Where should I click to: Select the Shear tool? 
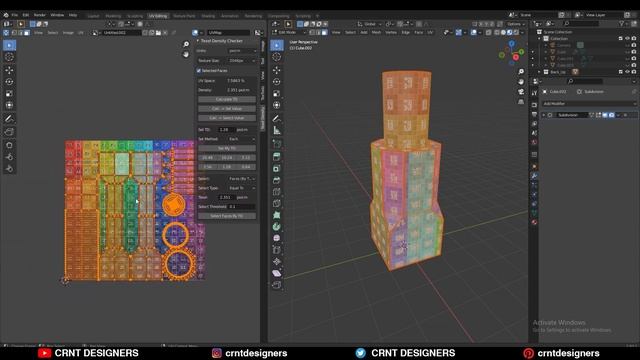[x=277, y=273]
